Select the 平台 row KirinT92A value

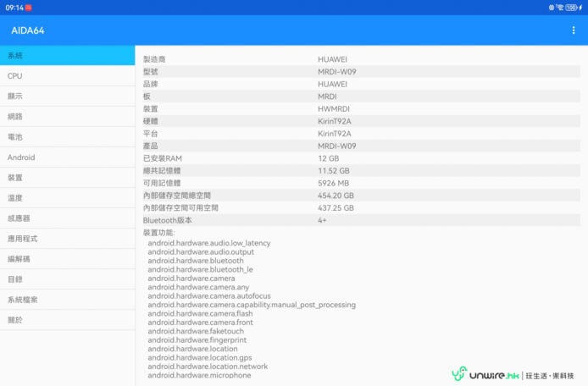(x=334, y=134)
